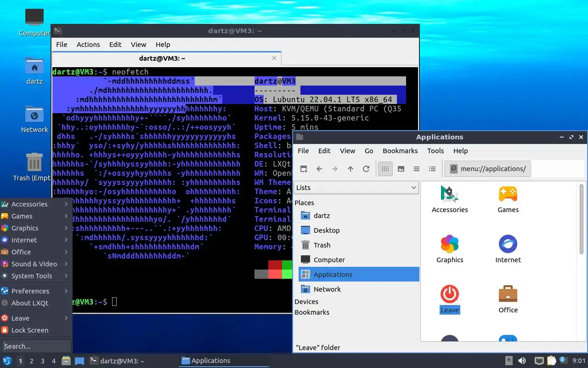Image resolution: width=588 pixels, height=368 pixels.
Task: Open file manager's Help menu
Action: coord(460,151)
